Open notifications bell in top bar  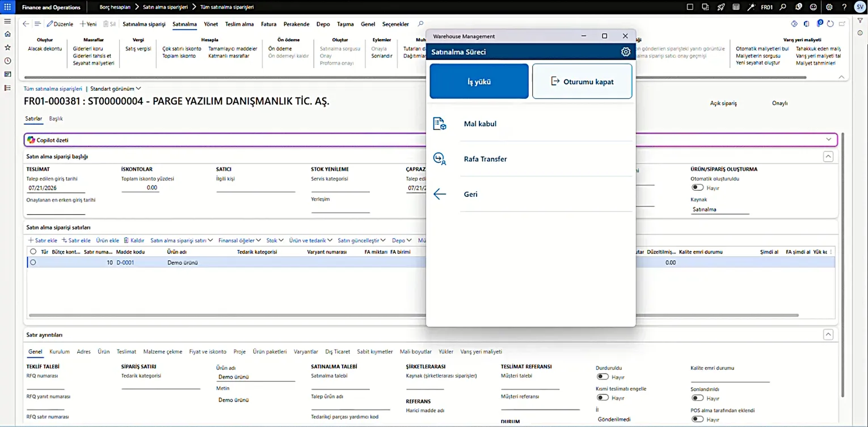799,7
